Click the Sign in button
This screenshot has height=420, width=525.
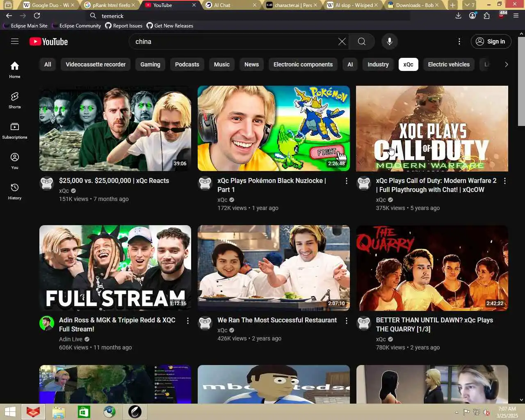pos(491,41)
